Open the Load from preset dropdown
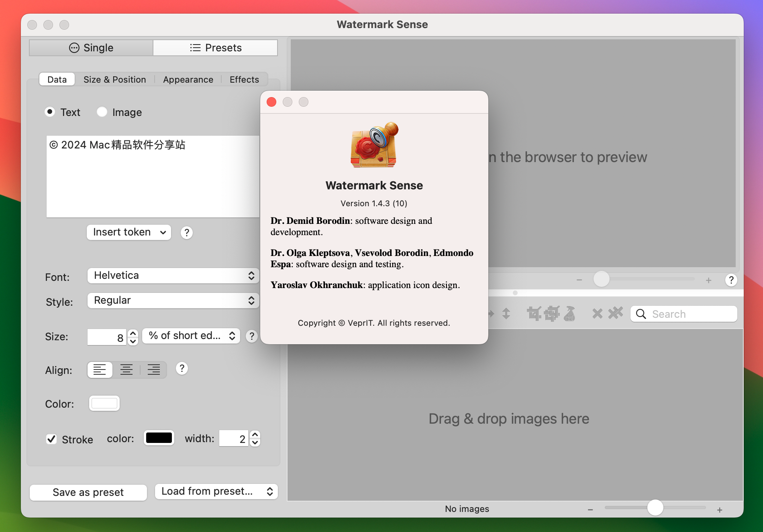Image resolution: width=763 pixels, height=532 pixels. (216, 491)
